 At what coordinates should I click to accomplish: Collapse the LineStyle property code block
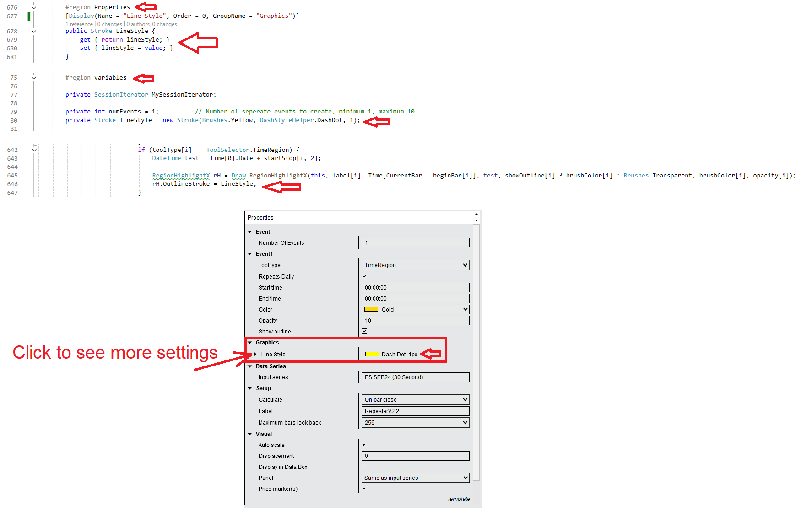[x=33, y=31]
